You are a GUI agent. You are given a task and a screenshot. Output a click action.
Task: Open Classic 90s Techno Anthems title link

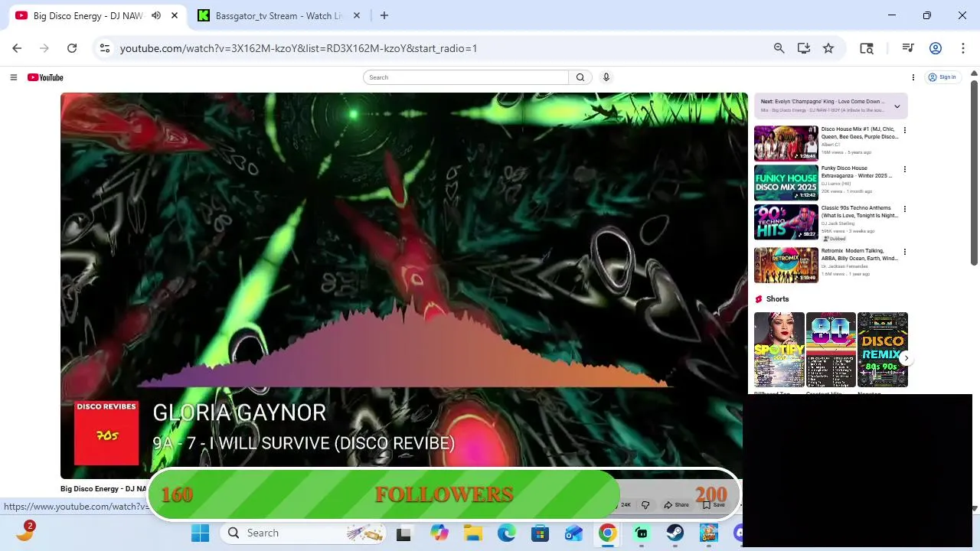click(860, 212)
